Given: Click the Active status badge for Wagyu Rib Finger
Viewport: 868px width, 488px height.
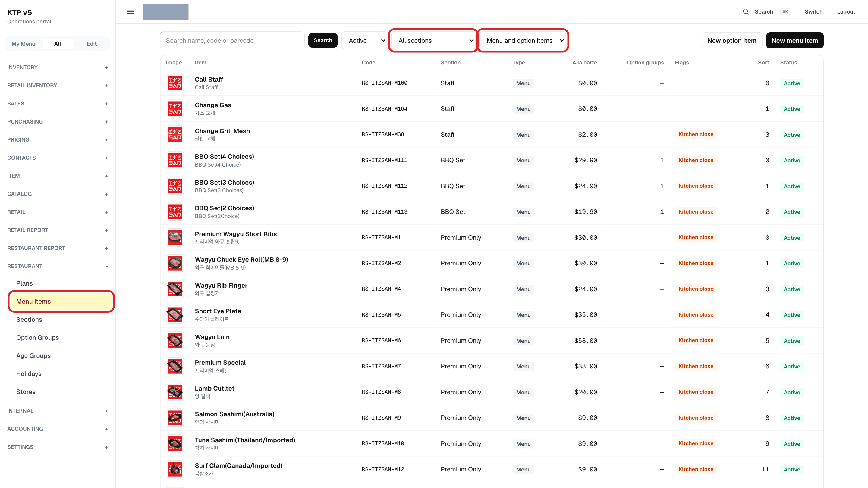Looking at the screenshot, I should [791, 289].
